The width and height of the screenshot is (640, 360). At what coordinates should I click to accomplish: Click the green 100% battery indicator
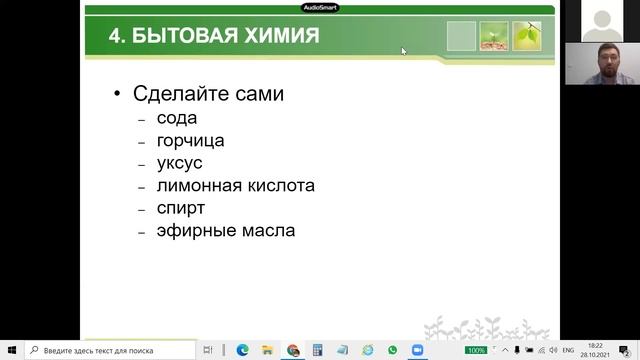click(x=476, y=350)
